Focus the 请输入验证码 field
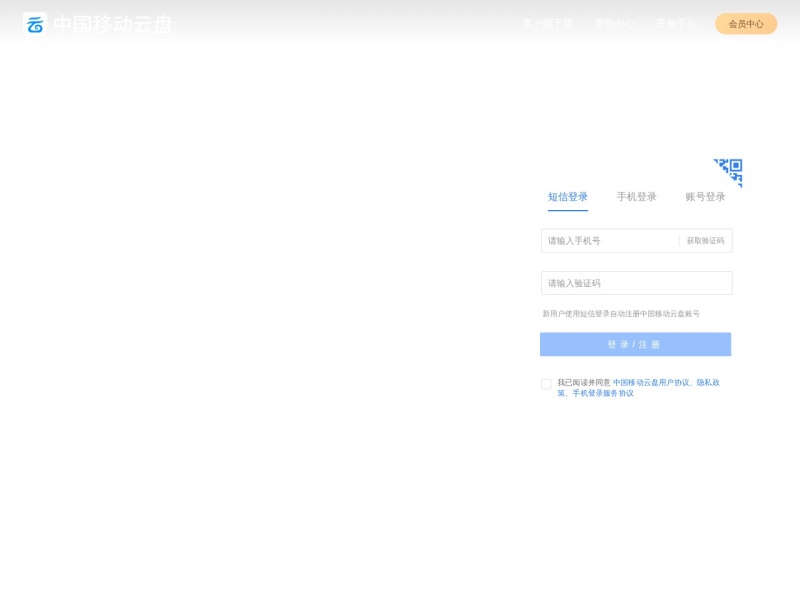The height and width of the screenshot is (600, 800). (637, 283)
